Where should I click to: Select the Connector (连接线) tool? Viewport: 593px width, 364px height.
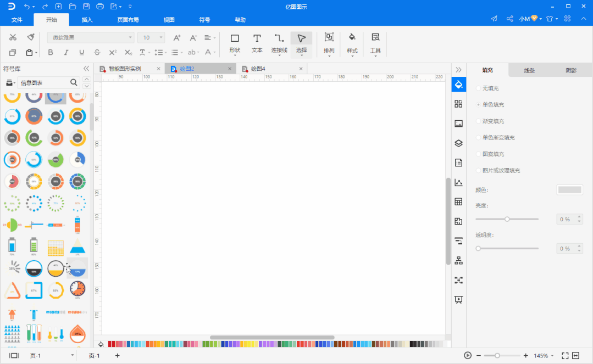[x=279, y=43]
